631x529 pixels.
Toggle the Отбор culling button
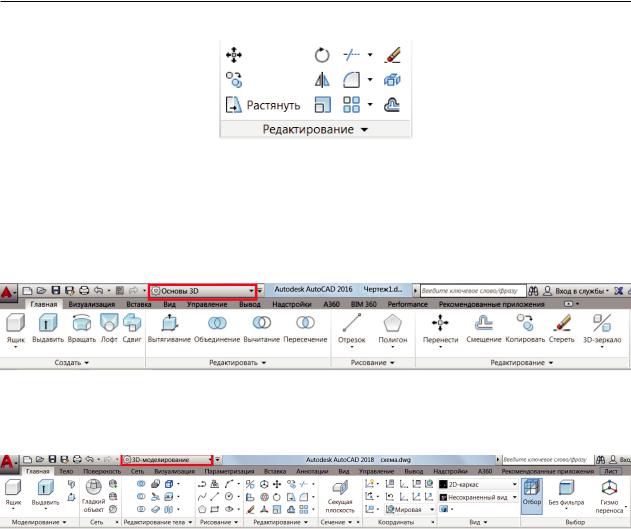(532, 496)
